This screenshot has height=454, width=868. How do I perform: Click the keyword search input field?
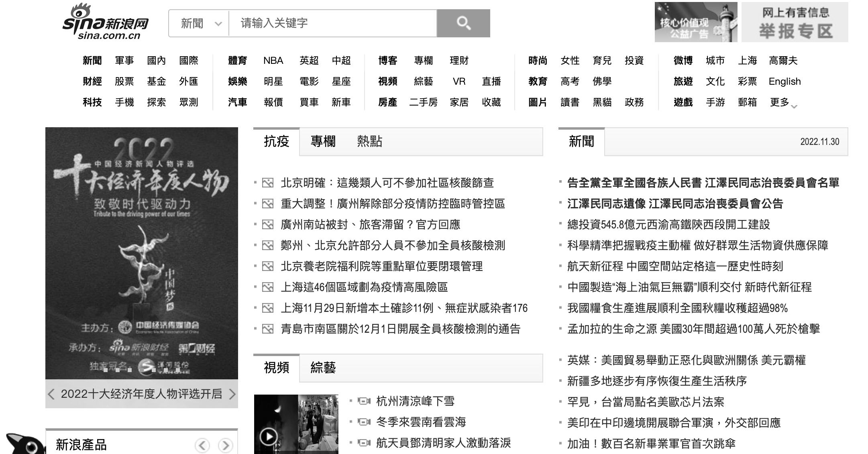pyautogui.click(x=332, y=23)
